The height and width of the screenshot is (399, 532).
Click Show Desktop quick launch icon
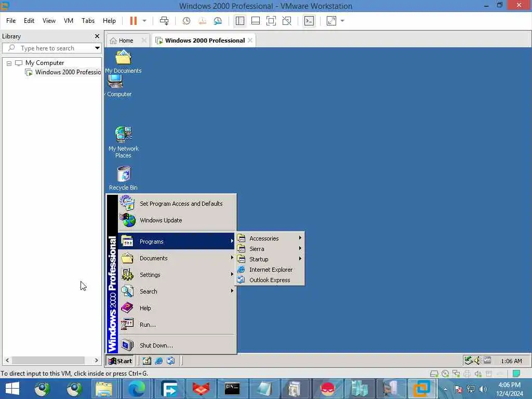pyautogui.click(x=147, y=361)
